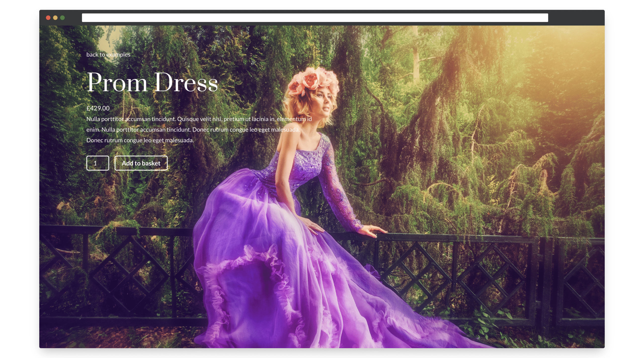Image resolution: width=644 pixels, height=358 pixels.
Task: Click the £429.00 price text
Action: click(x=98, y=108)
